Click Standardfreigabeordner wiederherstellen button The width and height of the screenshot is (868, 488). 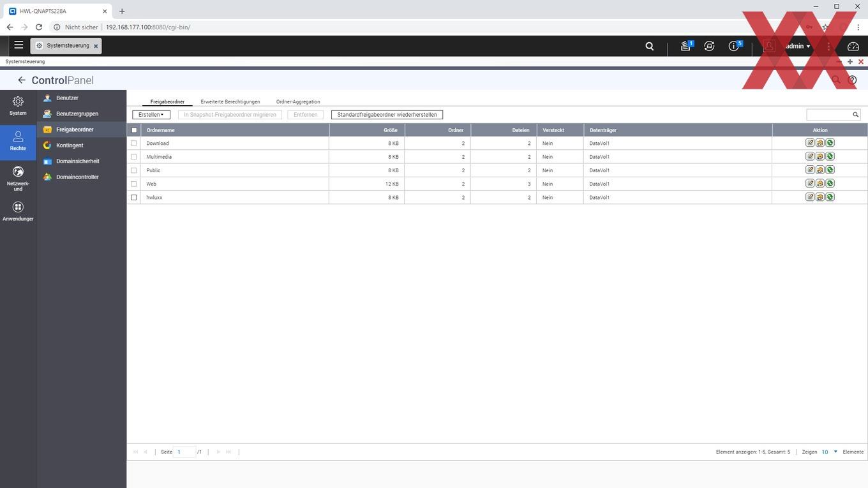click(387, 115)
